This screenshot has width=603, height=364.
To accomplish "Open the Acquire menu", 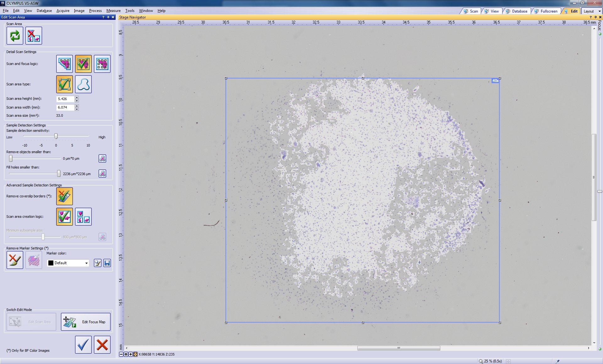I will [63, 11].
